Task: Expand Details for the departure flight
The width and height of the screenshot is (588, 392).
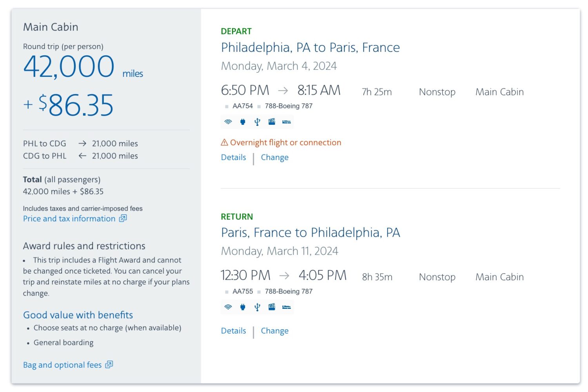Action: click(233, 157)
